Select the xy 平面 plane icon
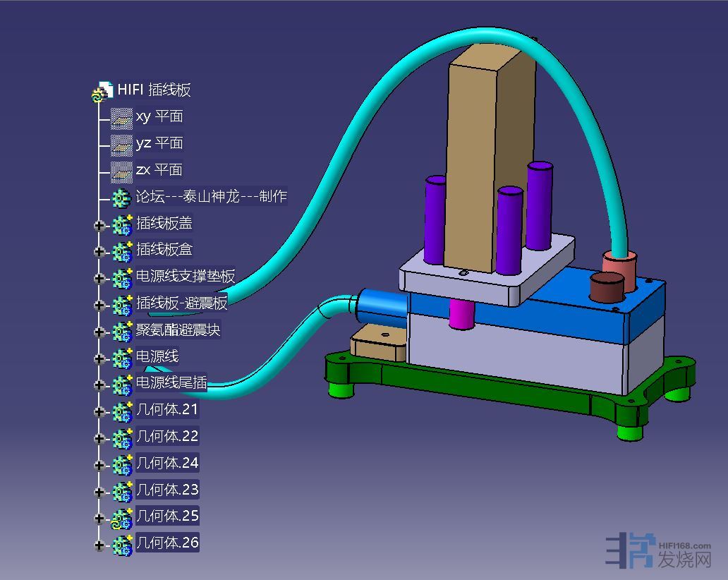728x580 pixels. pos(122,117)
